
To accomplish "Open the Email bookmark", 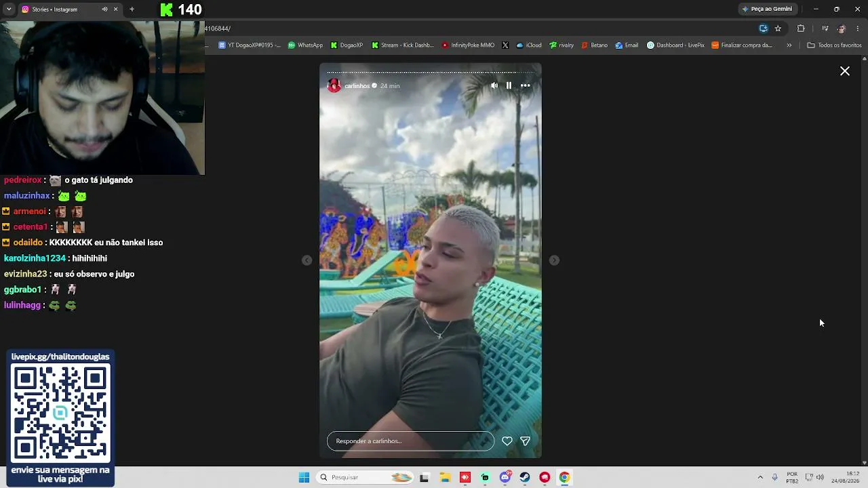I will (627, 45).
